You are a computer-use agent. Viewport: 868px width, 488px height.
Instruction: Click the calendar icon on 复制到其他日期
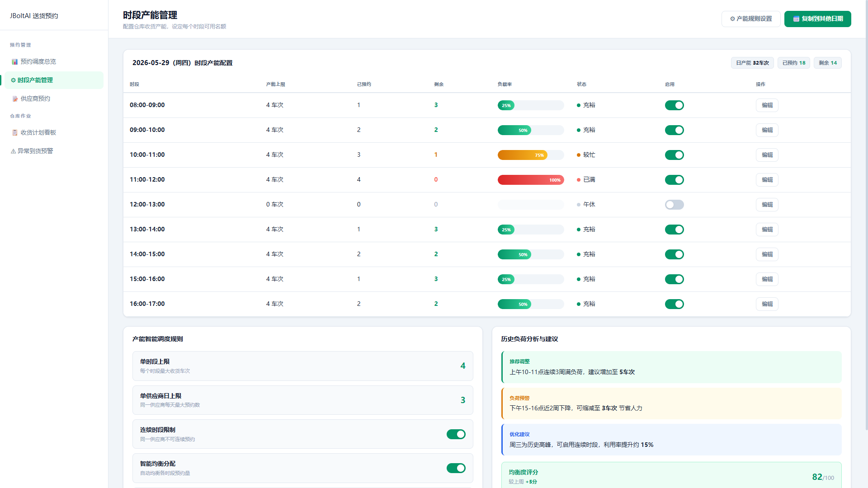796,19
